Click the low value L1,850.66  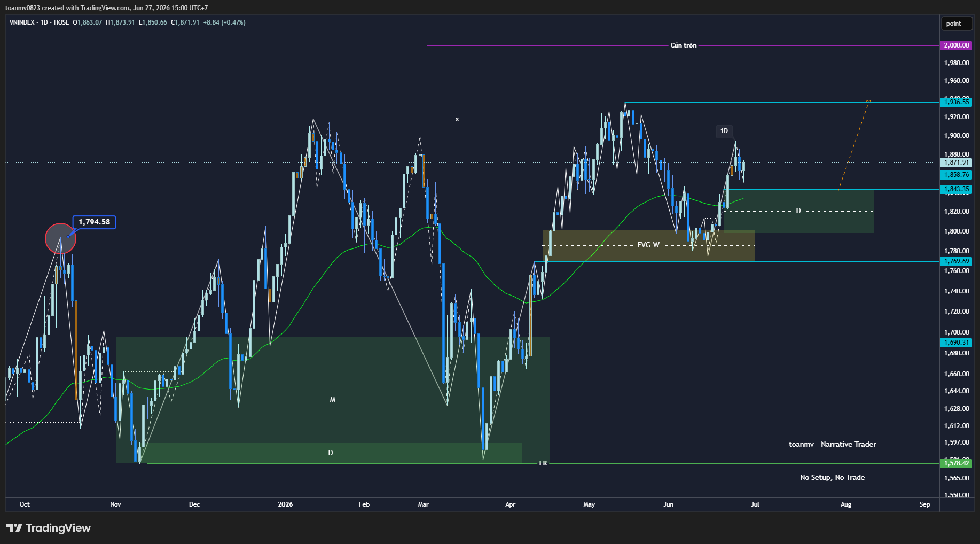(153, 22)
